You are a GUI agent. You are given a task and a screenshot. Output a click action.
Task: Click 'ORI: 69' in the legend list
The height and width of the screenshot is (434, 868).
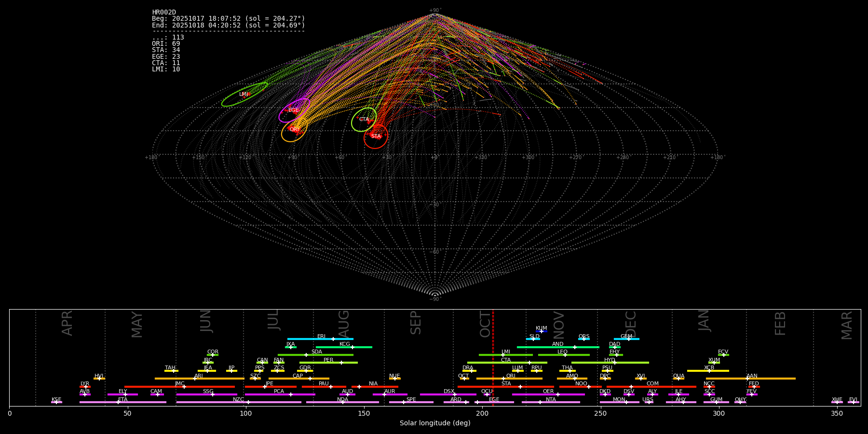point(166,44)
